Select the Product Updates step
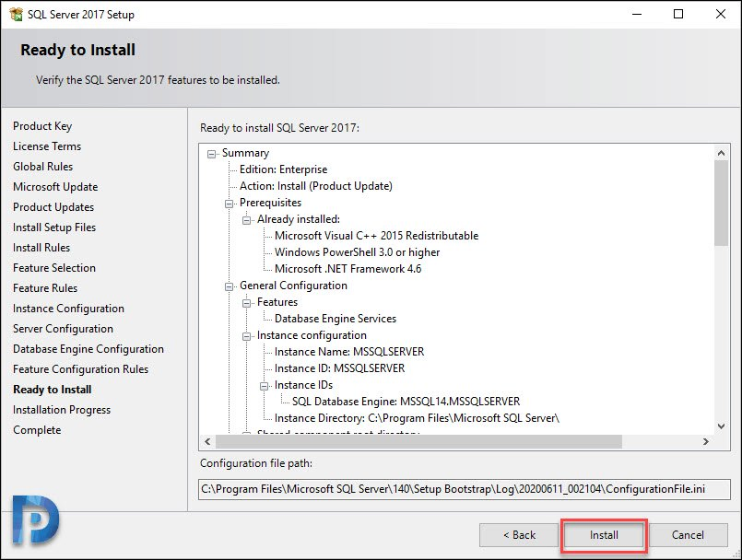This screenshot has width=742, height=560. [x=53, y=207]
